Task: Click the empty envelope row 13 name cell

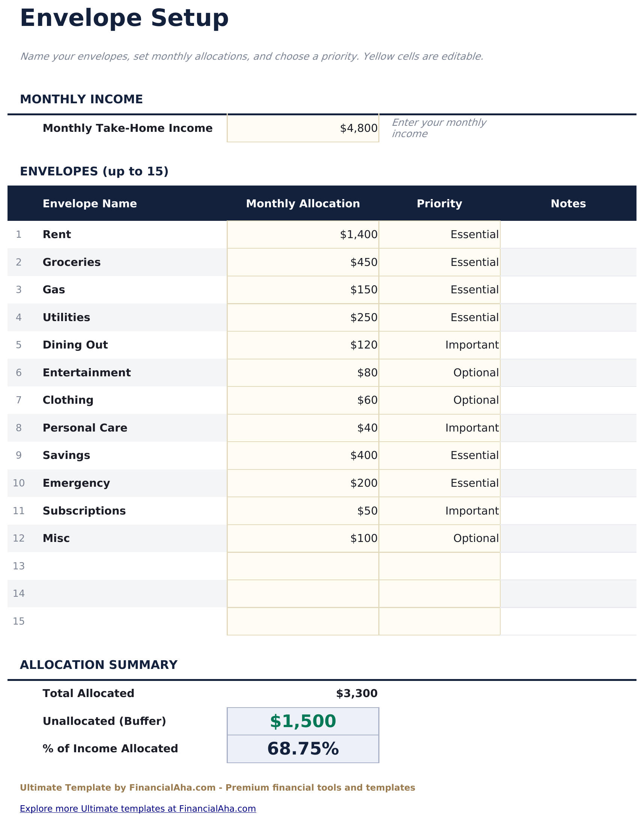Action: coord(113,566)
